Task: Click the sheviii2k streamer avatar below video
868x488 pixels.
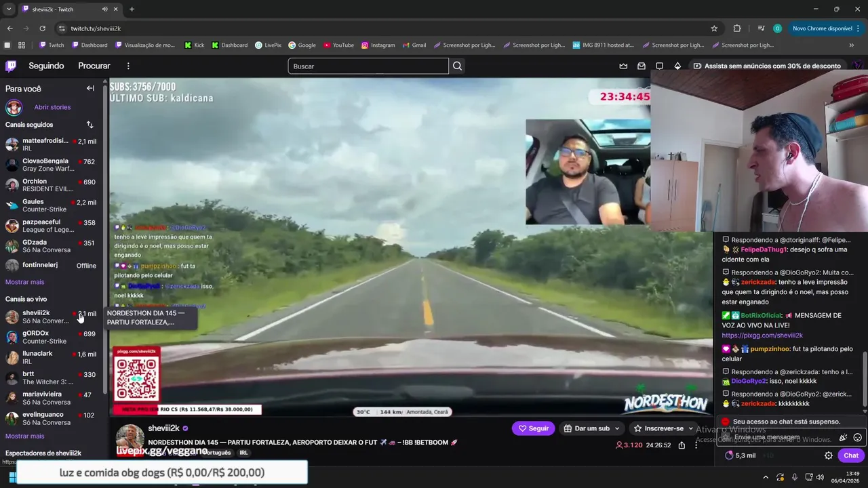Action: click(x=130, y=438)
